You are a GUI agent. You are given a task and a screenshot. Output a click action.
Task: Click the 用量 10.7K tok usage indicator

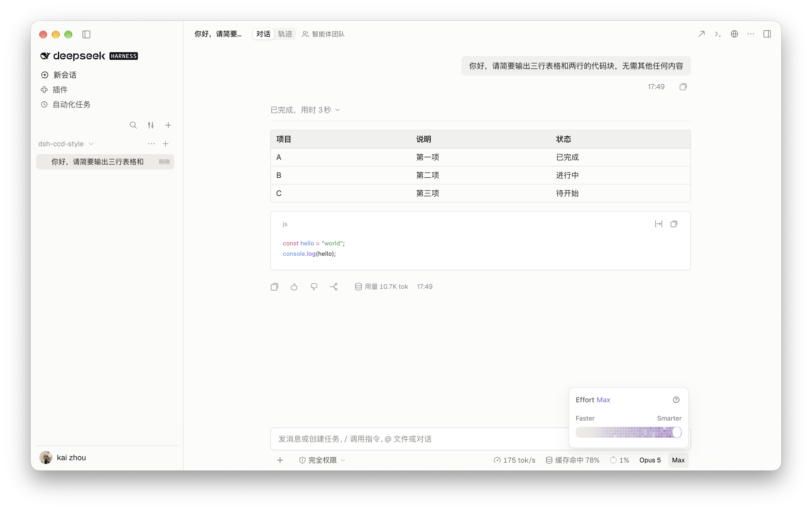(381, 287)
